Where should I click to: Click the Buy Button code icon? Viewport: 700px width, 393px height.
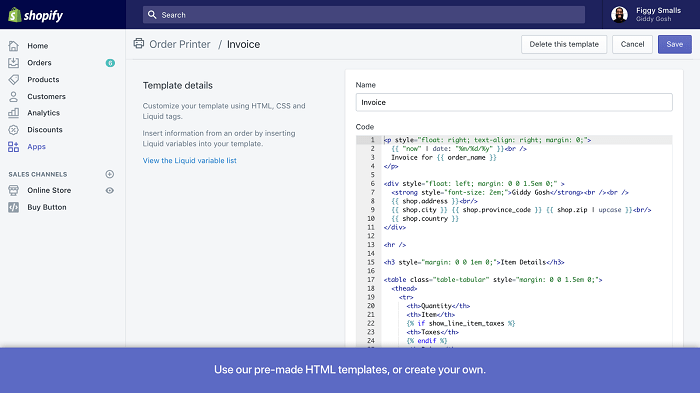pyautogui.click(x=13, y=207)
